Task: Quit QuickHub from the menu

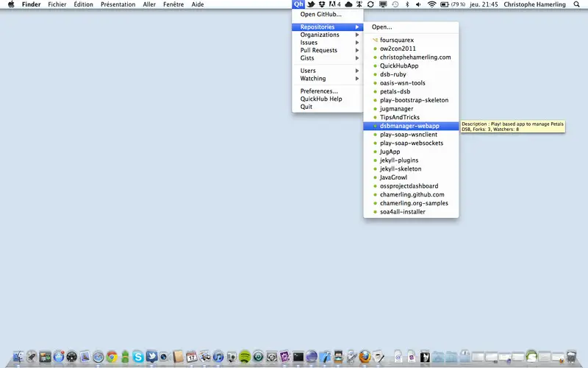Action: pyautogui.click(x=327, y=107)
